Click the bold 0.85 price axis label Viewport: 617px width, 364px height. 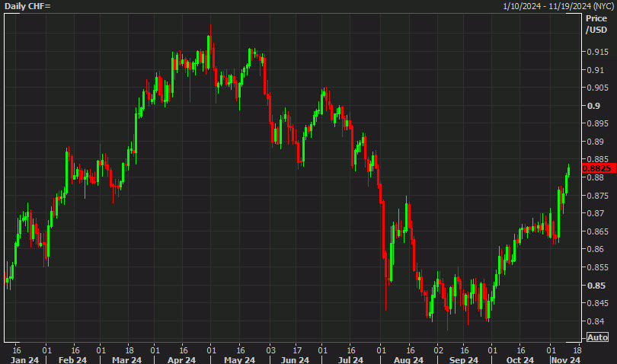(x=596, y=286)
